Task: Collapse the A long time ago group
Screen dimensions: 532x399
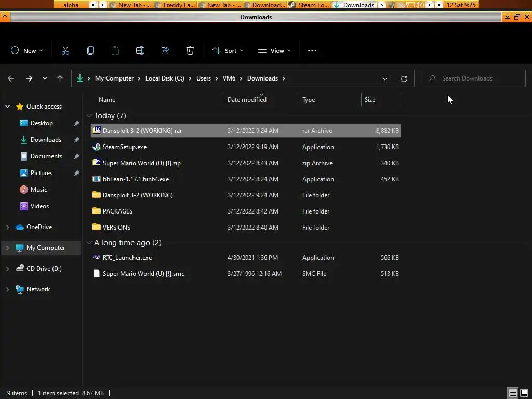Action: click(x=89, y=243)
